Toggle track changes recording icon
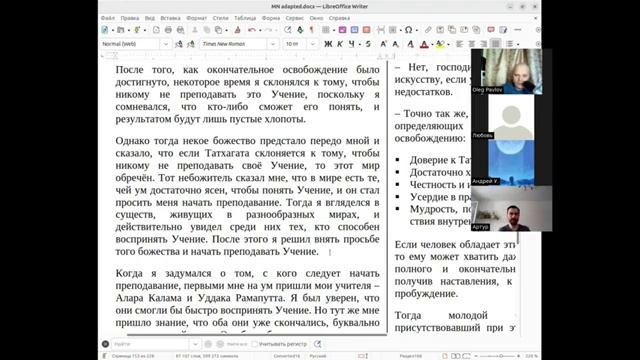Viewport: 640px width, 360px height. [503, 30]
